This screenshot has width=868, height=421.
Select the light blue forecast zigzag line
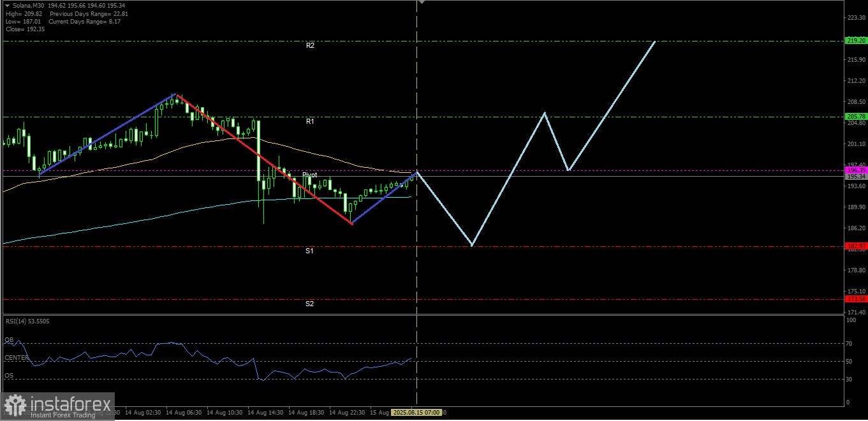(x=536, y=144)
